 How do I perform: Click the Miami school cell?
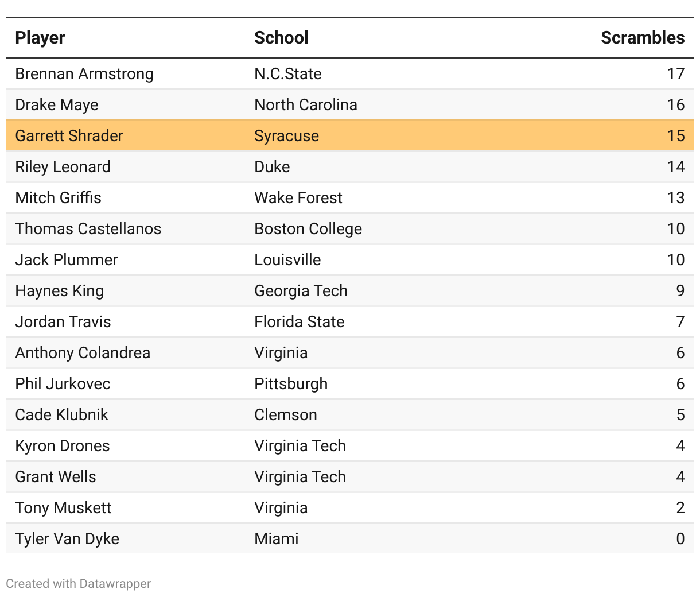click(x=277, y=539)
